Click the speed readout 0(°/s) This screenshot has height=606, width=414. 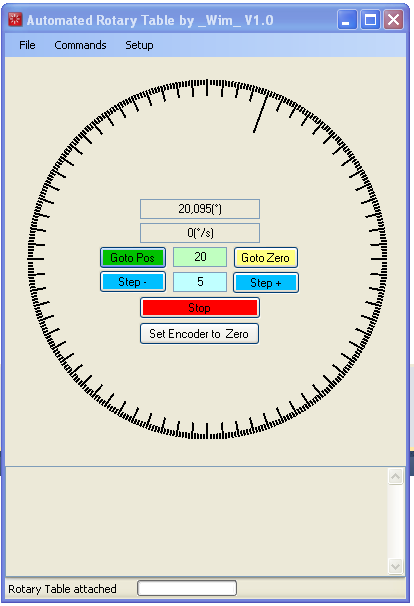(x=200, y=233)
